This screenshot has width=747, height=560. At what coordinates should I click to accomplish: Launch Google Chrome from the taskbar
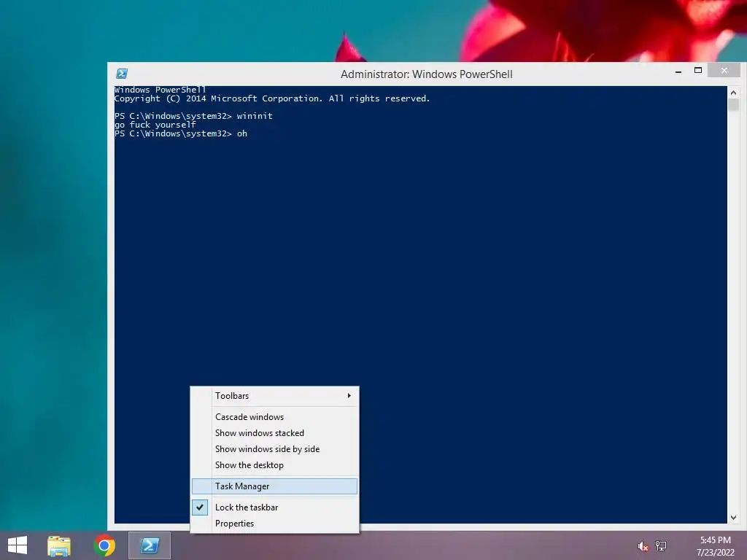(104, 545)
